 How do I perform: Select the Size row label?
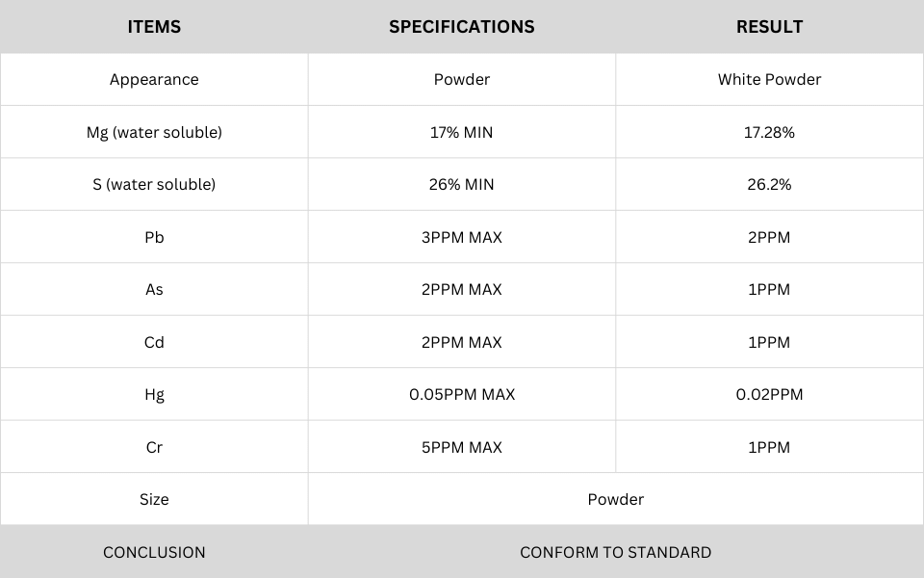154,499
